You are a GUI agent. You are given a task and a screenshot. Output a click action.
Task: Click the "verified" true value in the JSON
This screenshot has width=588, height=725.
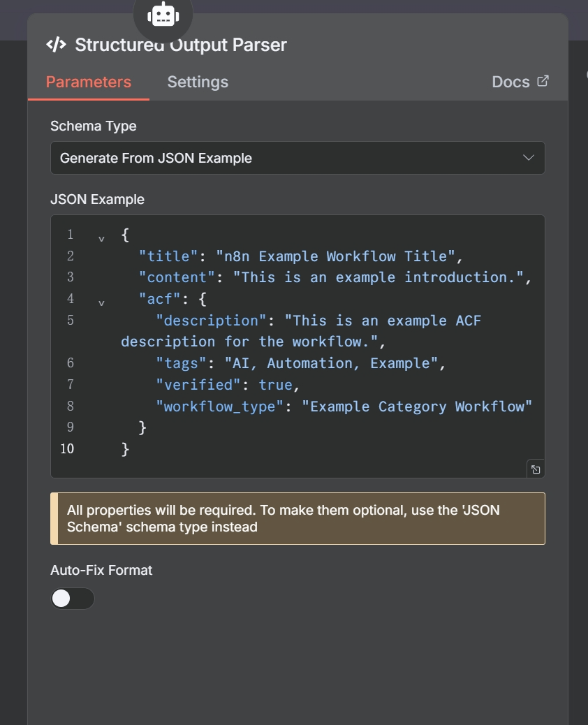(x=276, y=384)
